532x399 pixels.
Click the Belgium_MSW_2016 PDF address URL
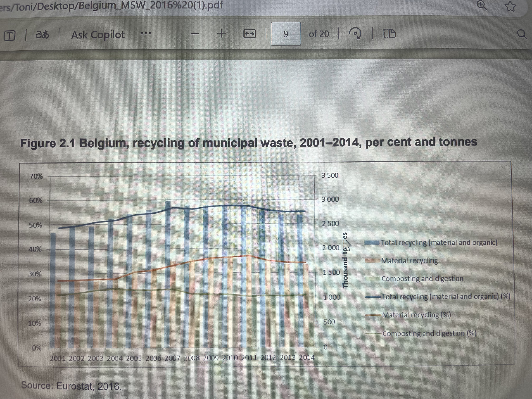112,5
